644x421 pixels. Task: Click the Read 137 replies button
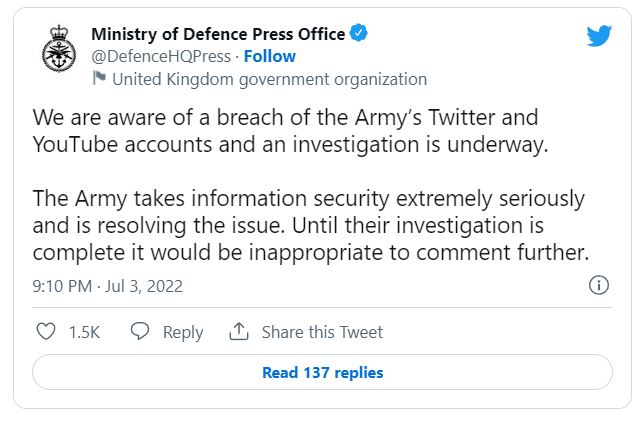322,373
